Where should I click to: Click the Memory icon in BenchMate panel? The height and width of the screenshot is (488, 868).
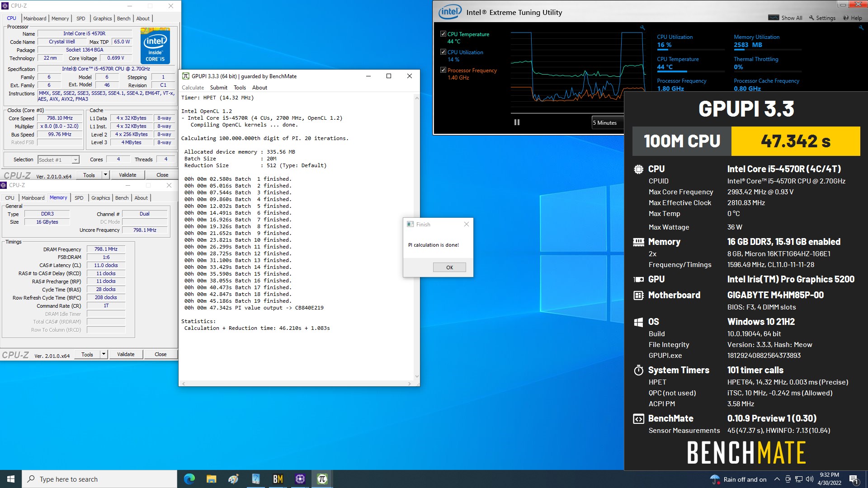pos(638,242)
